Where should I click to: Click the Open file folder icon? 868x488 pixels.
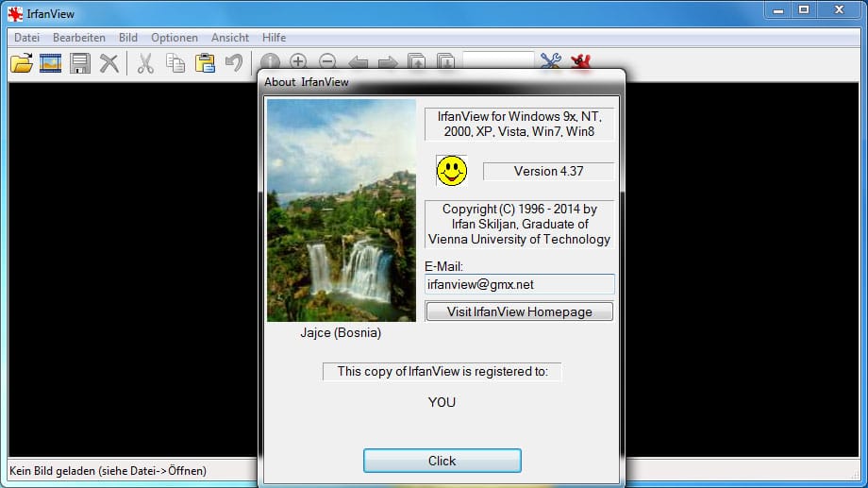22,63
